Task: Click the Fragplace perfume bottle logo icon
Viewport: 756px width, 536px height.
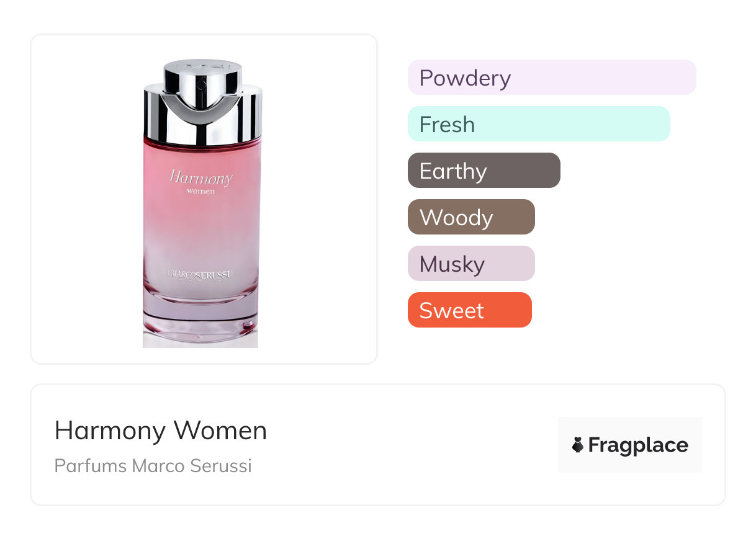Action: click(578, 445)
